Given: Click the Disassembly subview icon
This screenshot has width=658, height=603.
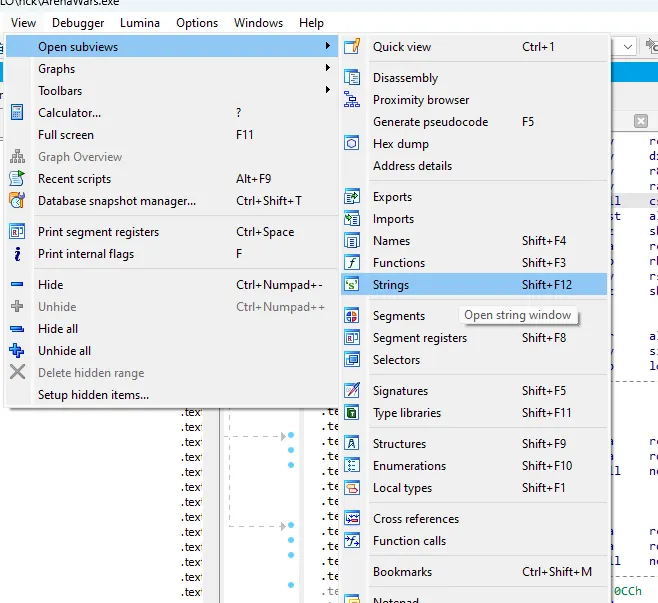Looking at the screenshot, I should [352, 78].
